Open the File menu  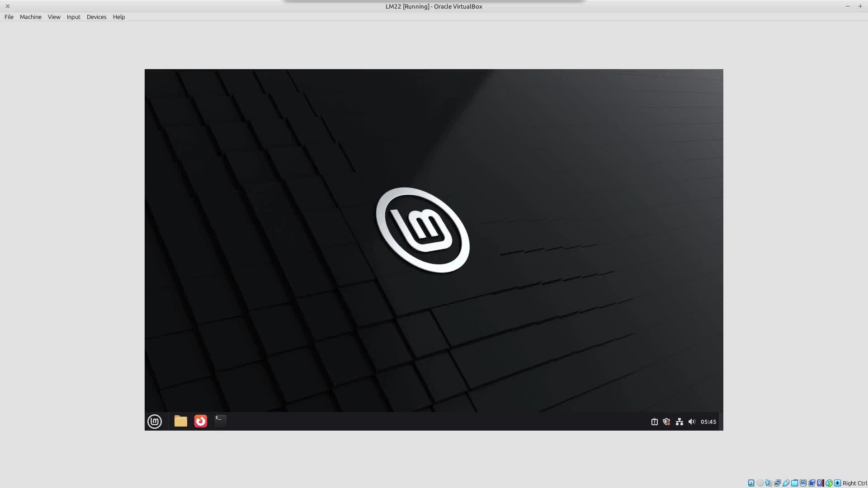click(x=9, y=17)
